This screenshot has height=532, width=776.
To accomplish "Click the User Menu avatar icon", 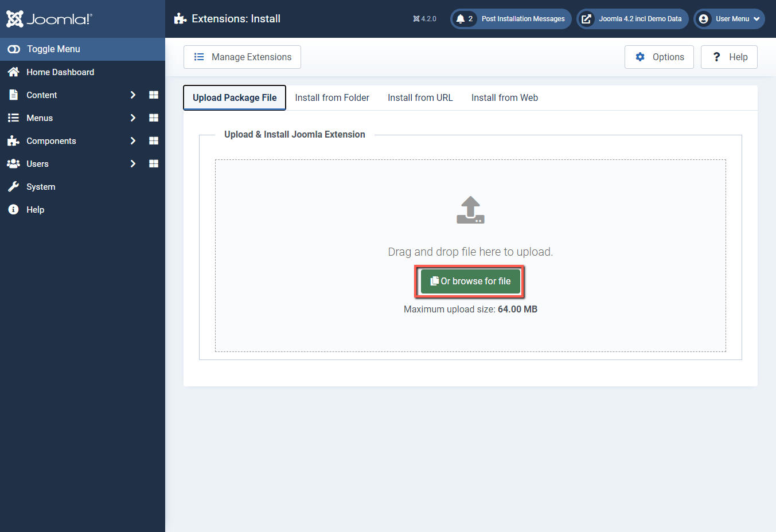I will [703, 18].
